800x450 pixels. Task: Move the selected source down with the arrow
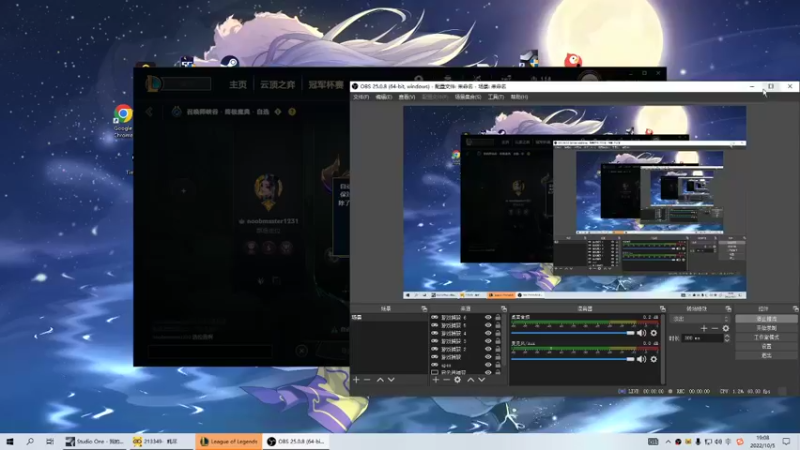coord(481,380)
